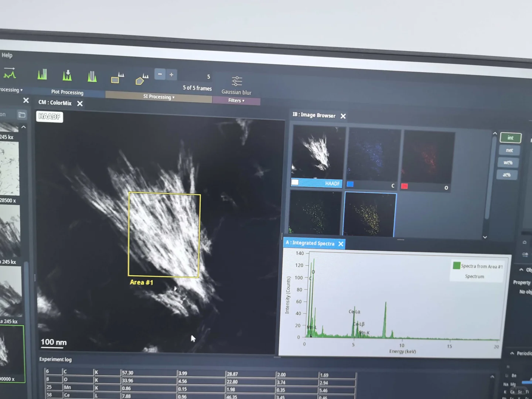
Task: Switch maps to at% display mode
Action: [507, 175]
